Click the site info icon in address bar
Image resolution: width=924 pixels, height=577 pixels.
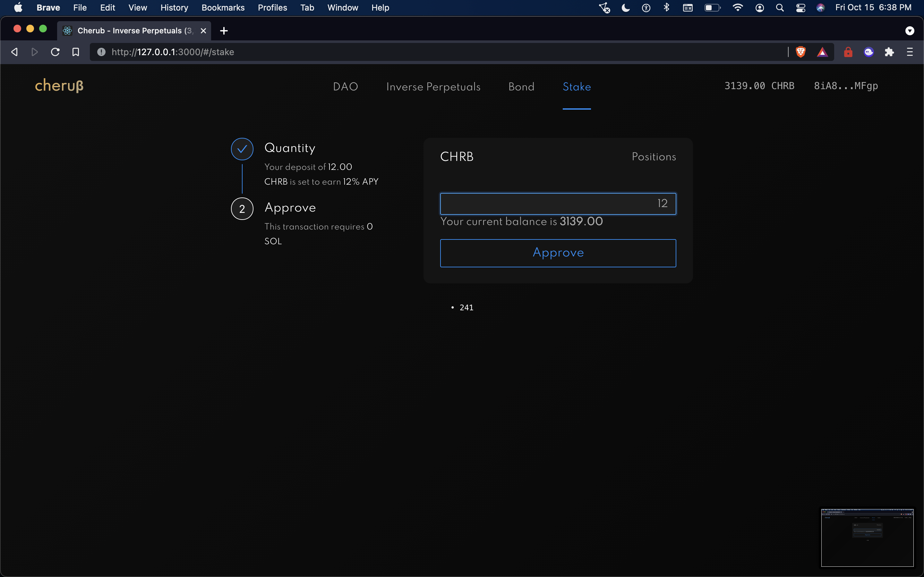(101, 52)
